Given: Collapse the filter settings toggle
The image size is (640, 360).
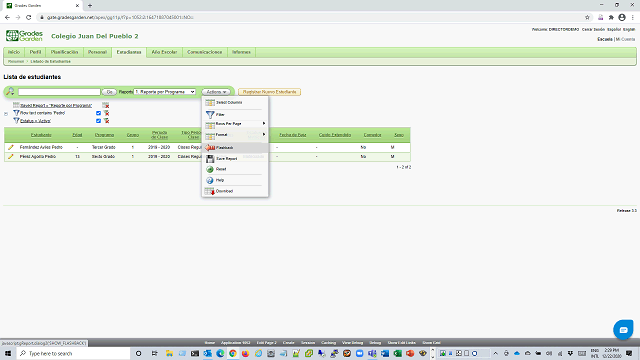Looking at the screenshot, I should pos(6,114).
